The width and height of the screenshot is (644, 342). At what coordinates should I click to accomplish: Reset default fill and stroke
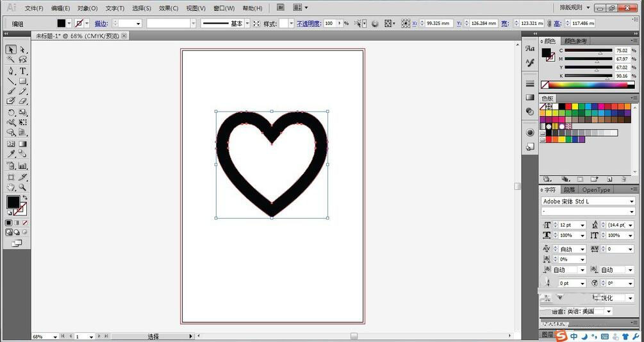pos(10,212)
